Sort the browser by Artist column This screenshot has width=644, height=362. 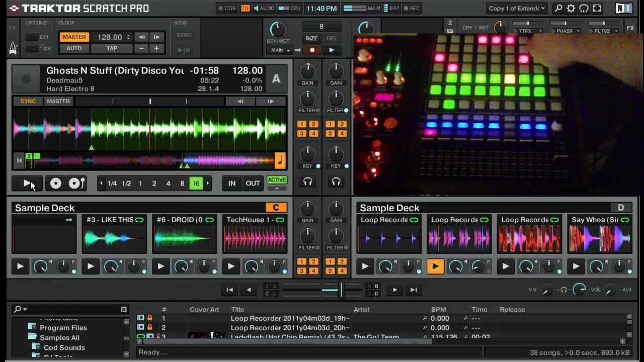pyautogui.click(x=361, y=310)
